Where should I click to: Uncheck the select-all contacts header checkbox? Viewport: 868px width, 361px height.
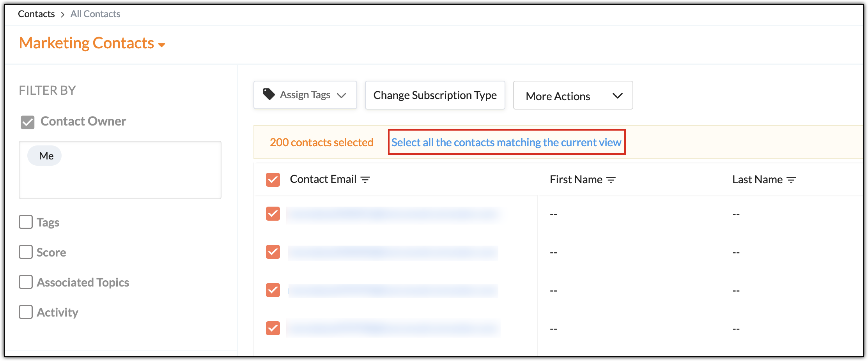[x=273, y=180]
